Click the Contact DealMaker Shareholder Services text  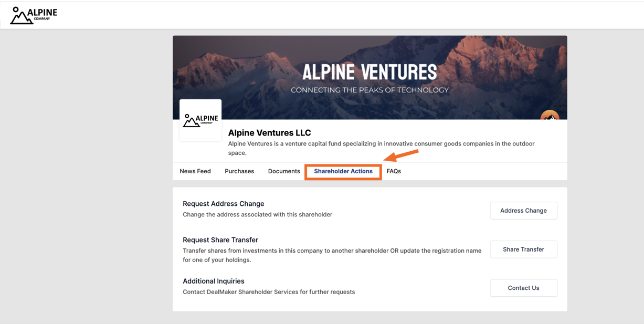(x=269, y=292)
